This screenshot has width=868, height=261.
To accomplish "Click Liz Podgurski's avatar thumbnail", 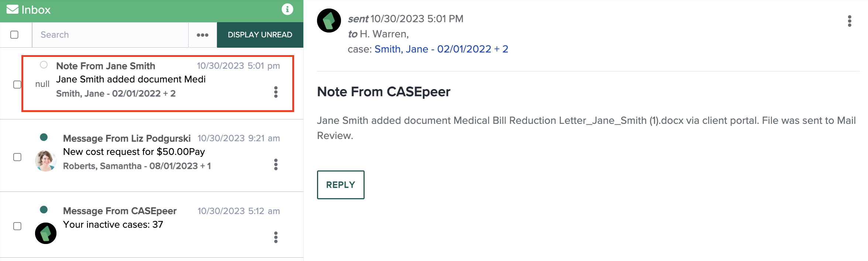I will pyautogui.click(x=46, y=161).
